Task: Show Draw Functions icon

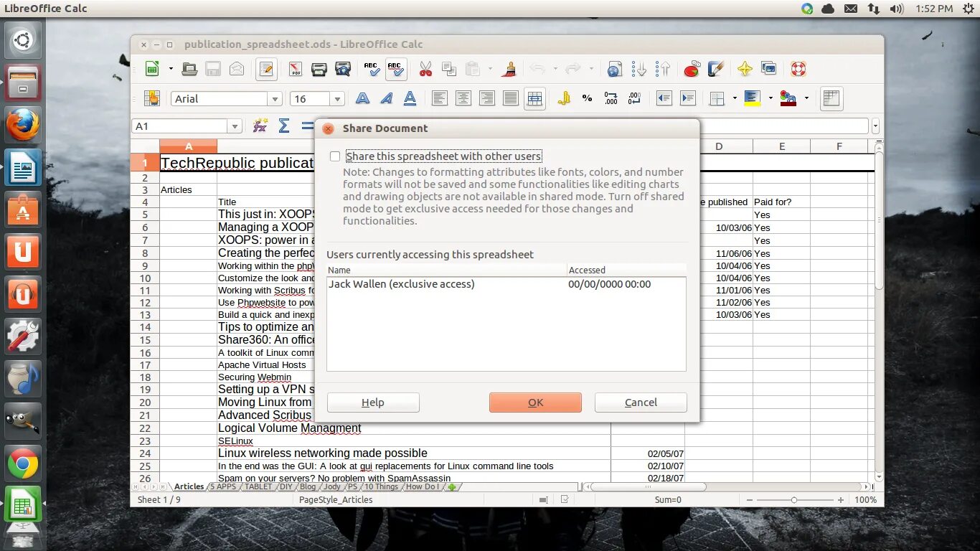Action: pos(715,69)
